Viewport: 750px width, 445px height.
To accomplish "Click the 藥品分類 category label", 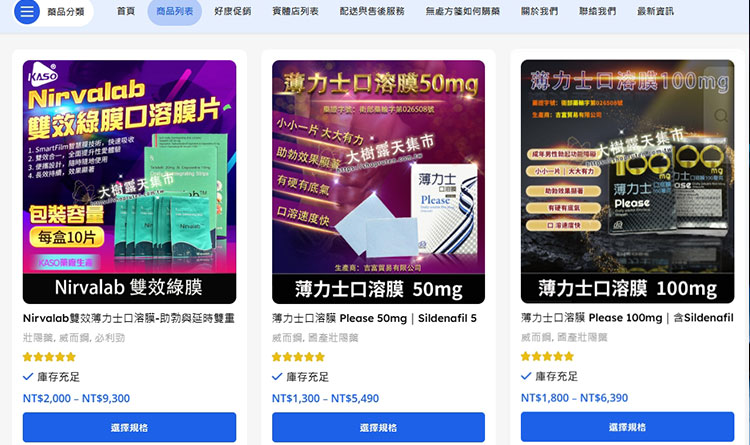I will [x=66, y=11].
